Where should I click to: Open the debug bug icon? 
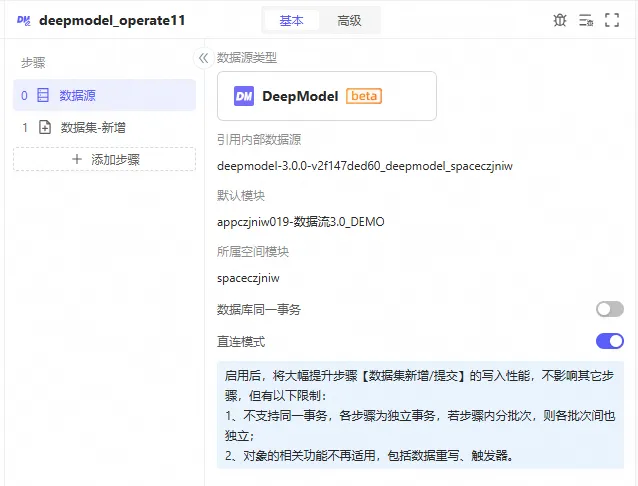[560, 20]
